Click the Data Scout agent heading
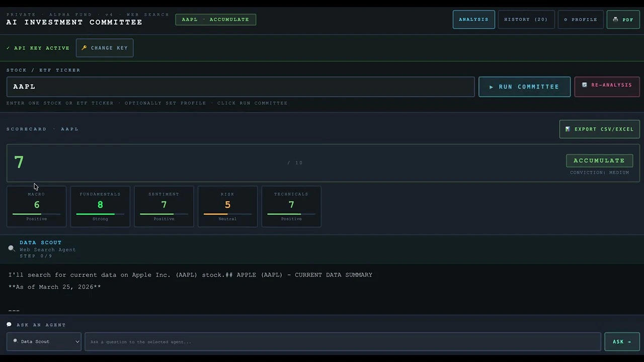 coord(41,242)
